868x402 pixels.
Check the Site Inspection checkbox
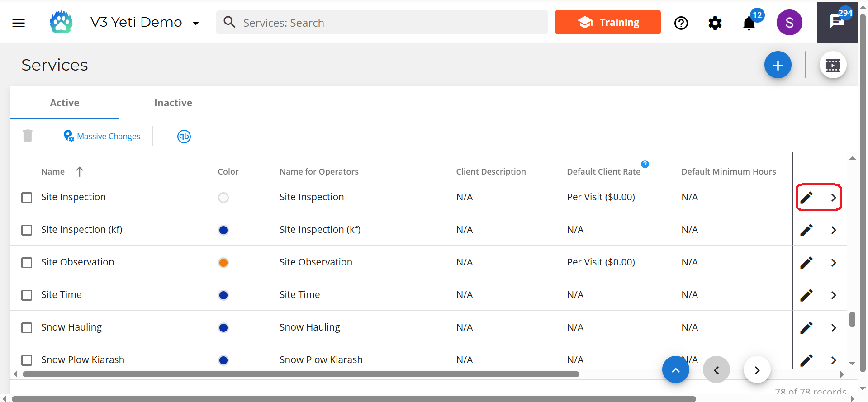(x=27, y=198)
